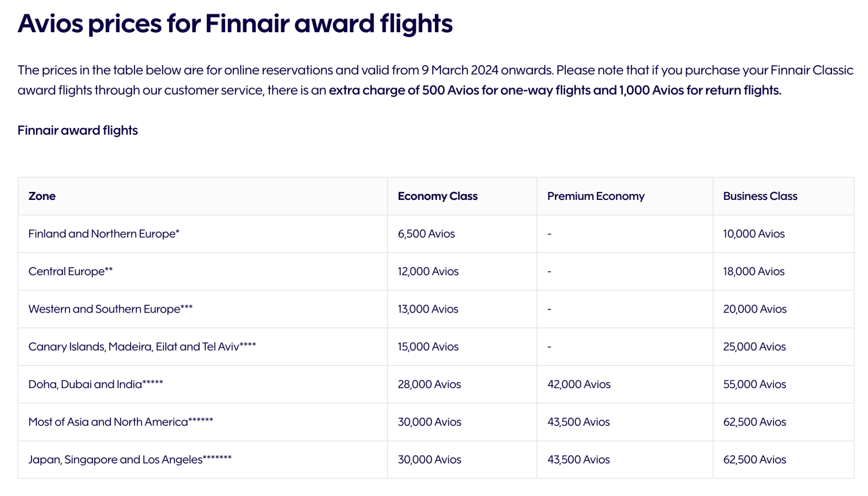
Task: Click the Avios prices page heading
Action: 235,23
